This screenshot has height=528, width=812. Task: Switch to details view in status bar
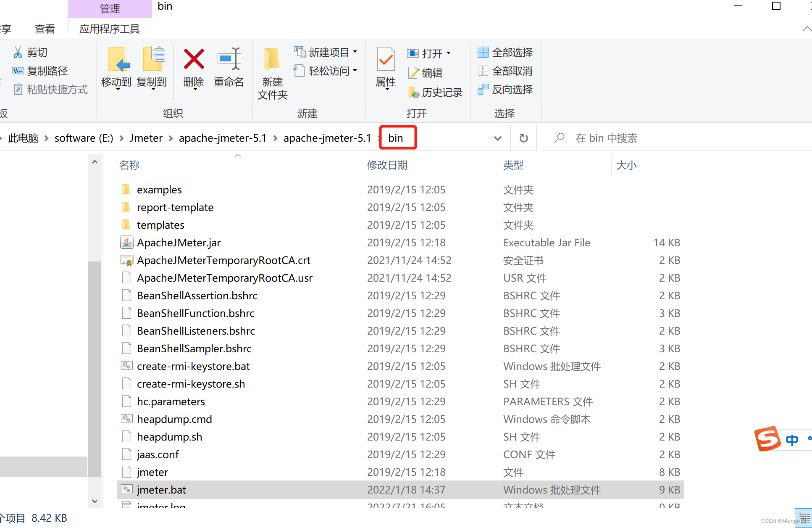(804, 518)
